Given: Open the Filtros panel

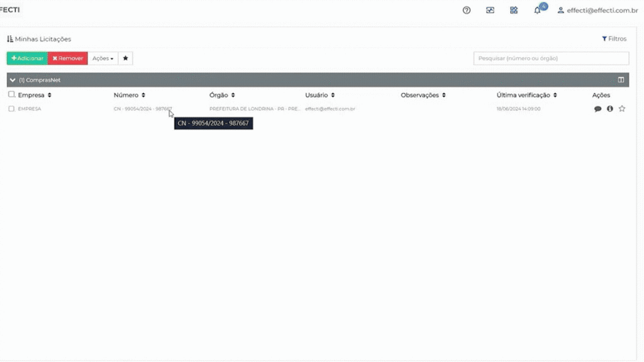Looking at the screenshot, I should point(614,39).
